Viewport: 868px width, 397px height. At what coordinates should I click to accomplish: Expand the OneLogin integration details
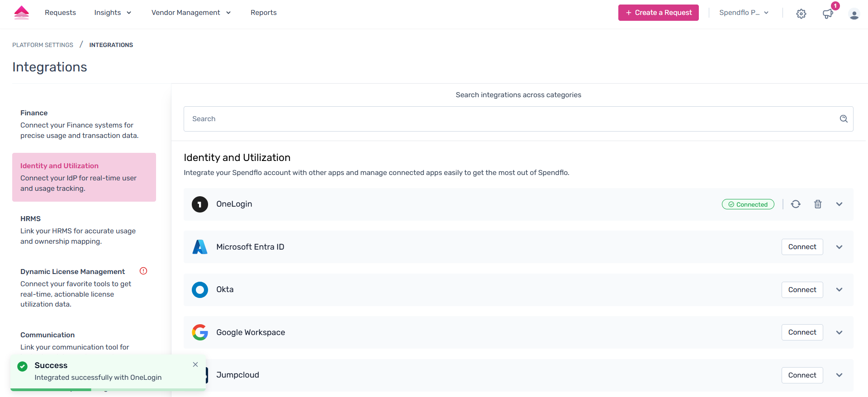pyautogui.click(x=839, y=204)
